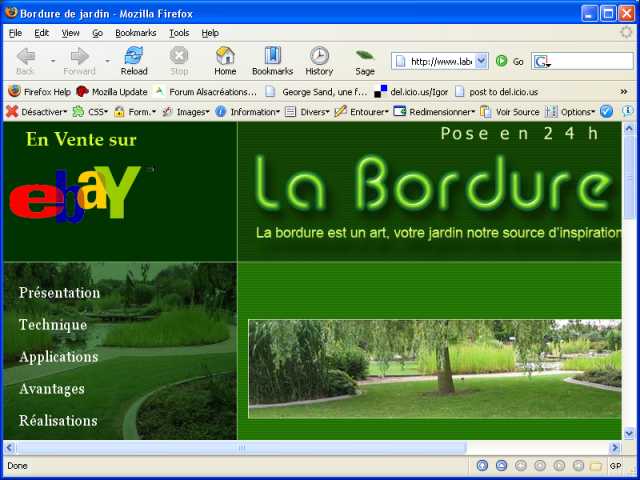Show more bookmarks via chevron
The image size is (640, 480).
coord(624,92)
